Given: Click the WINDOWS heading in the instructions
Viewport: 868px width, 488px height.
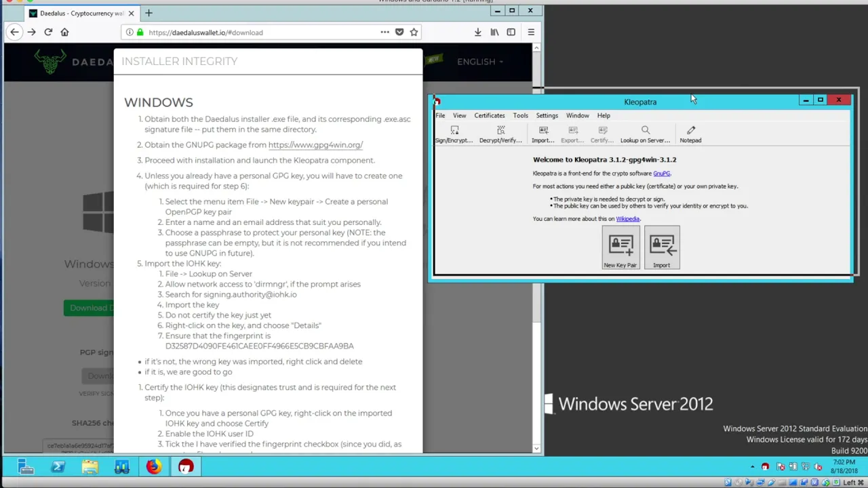Looking at the screenshot, I should pyautogui.click(x=158, y=102).
